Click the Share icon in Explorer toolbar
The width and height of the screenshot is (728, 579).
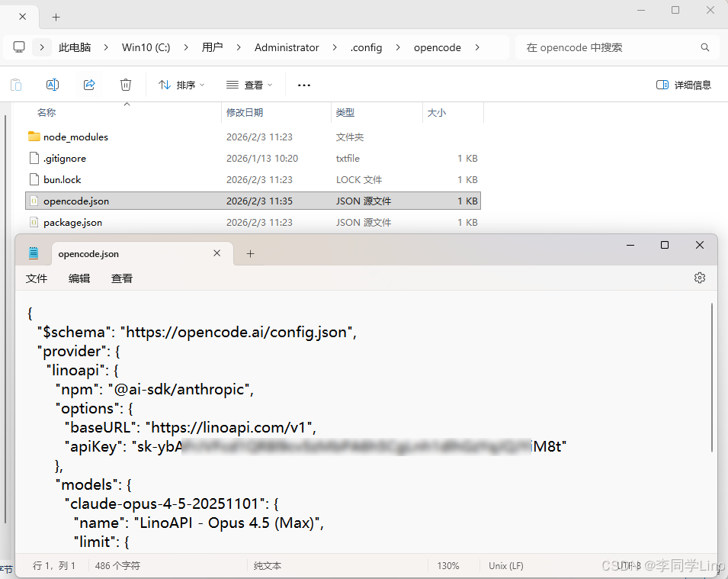[x=88, y=85]
